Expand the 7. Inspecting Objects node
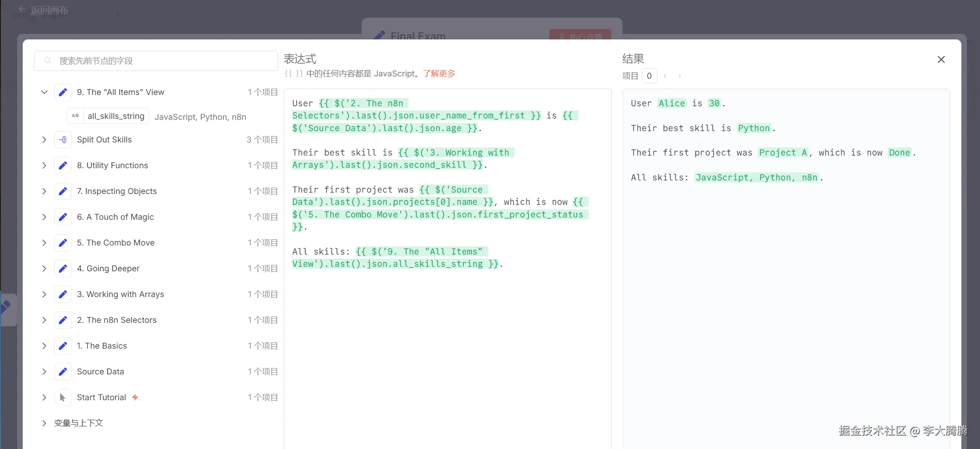The width and height of the screenshot is (980, 449). [44, 191]
